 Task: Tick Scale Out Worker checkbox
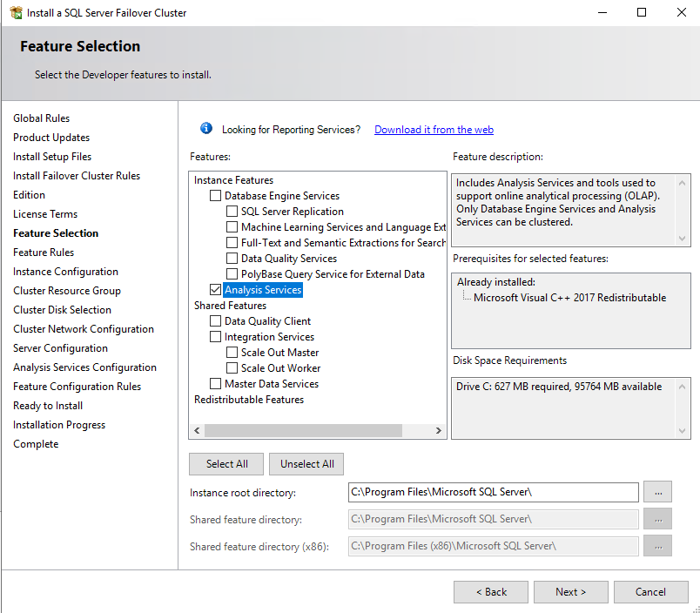click(x=232, y=368)
